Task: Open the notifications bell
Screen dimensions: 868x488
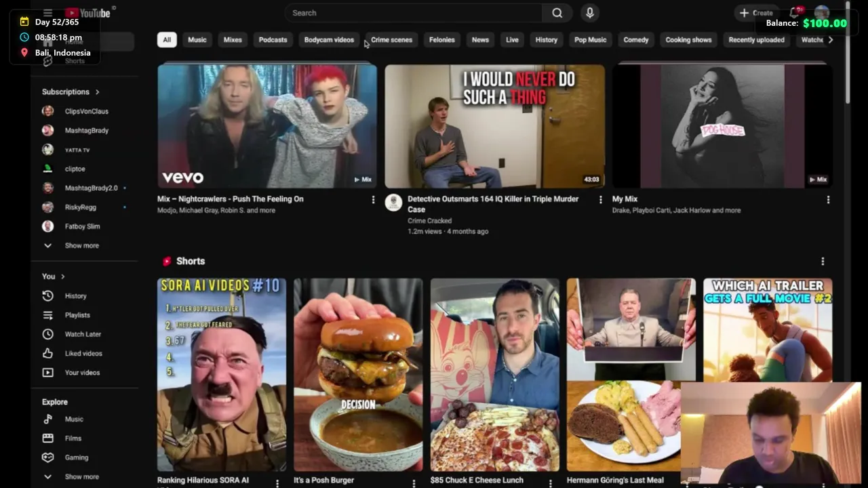Action: click(795, 13)
